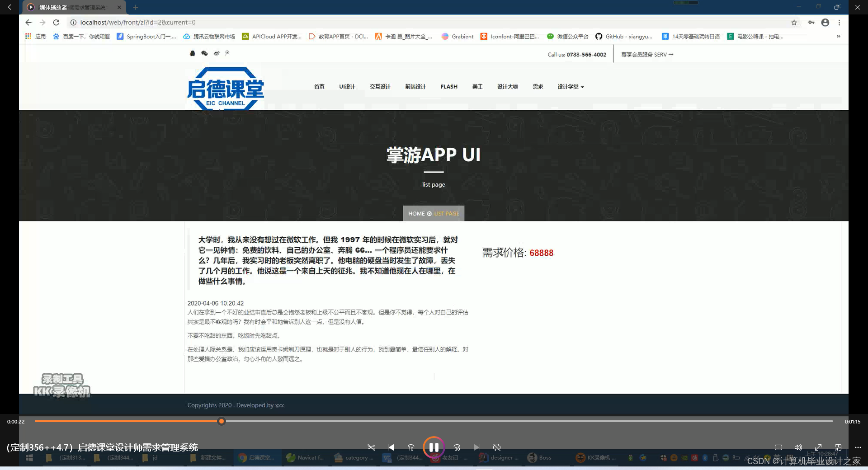
Task: Open the Chrome three-dot menu
Action: 839,23
